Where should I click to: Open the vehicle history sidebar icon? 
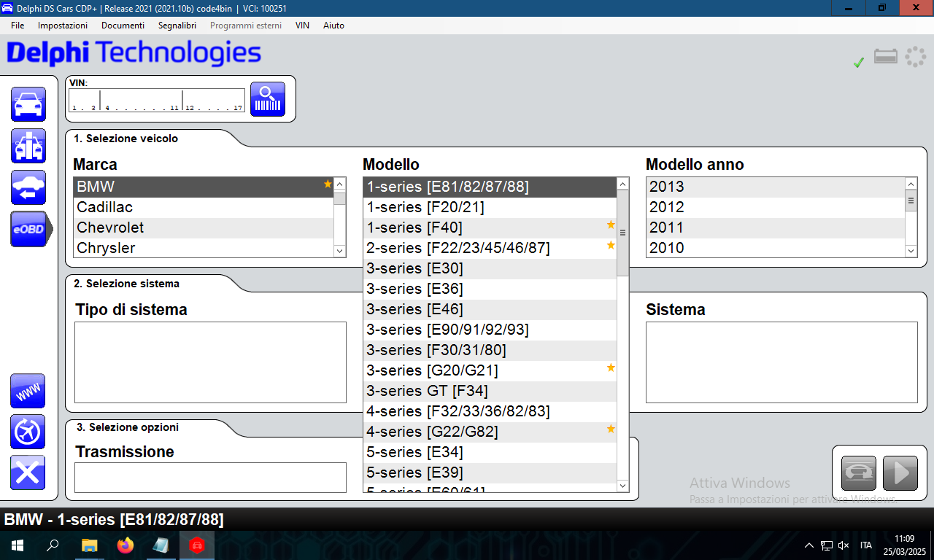(x=28, y=187)
